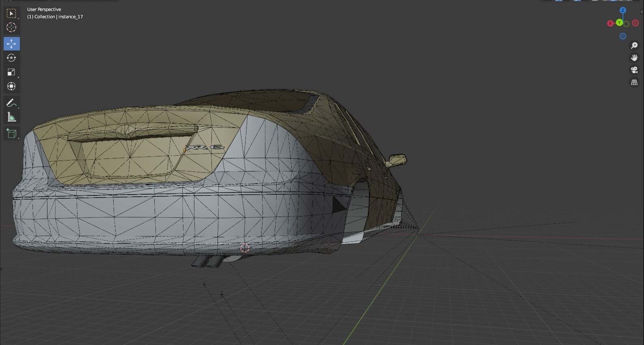Switch perspective/orthographic with grid icon
The width and height of the screenshot is (644, 345).
pyautogui.click(x=634, y=82)
